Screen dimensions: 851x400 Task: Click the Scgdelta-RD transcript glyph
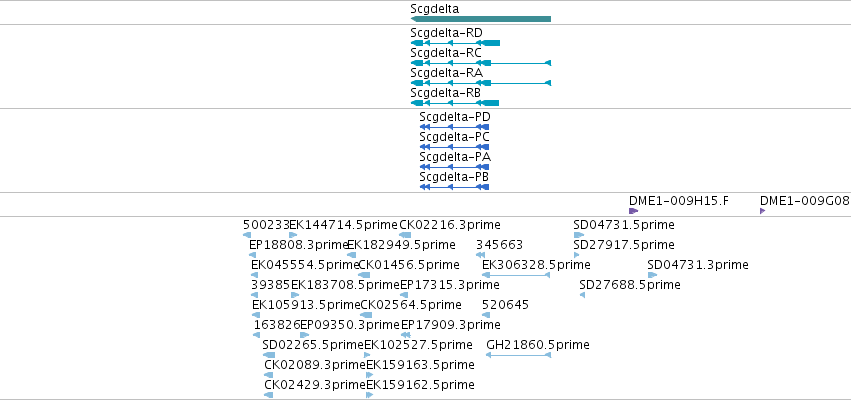pyautogui.click(x=455, y=43)
